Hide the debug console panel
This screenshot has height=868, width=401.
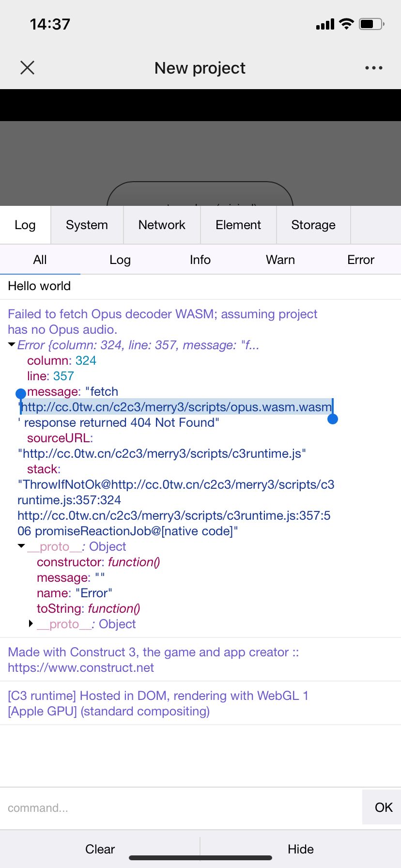(x=301, y=849)
